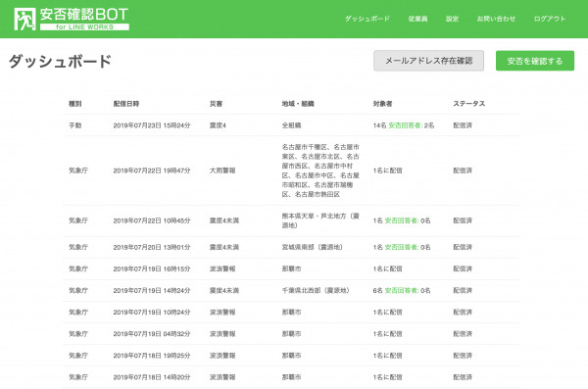588x389 pixels.
Task: Select the ステータス column header
Action: [x=468, y=104]
